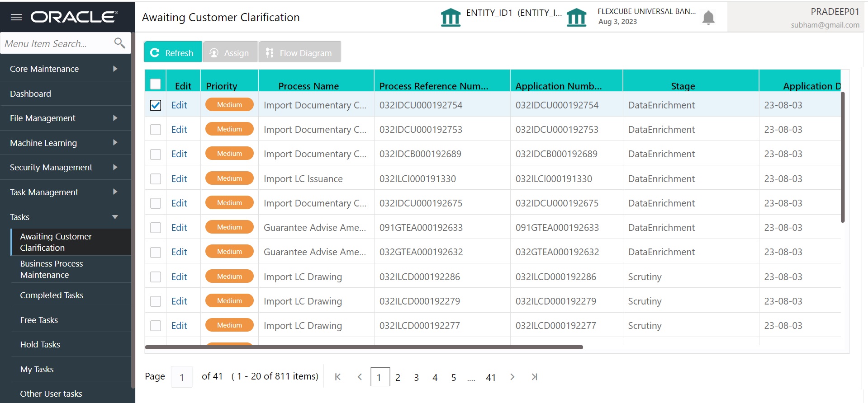Open My Tasks list
The height and width of the screenshot is (403, 868).
pyautogui.click(x=71, y=369)
